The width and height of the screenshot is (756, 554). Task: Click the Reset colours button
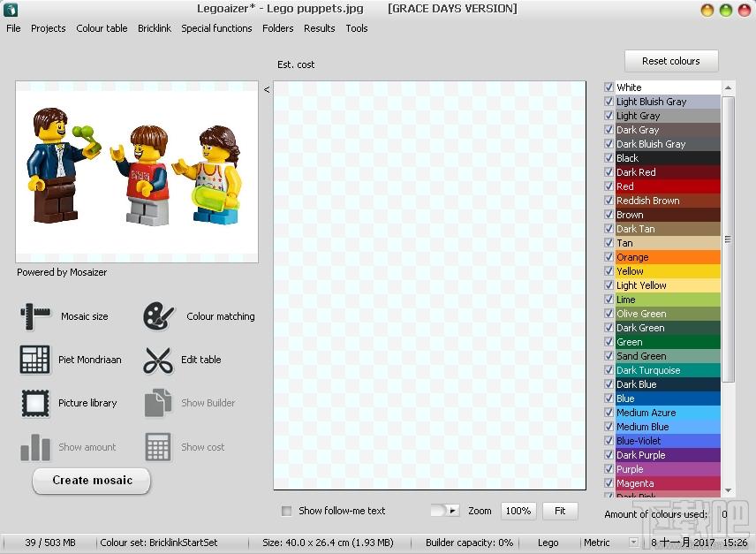(x=671, y=61)
